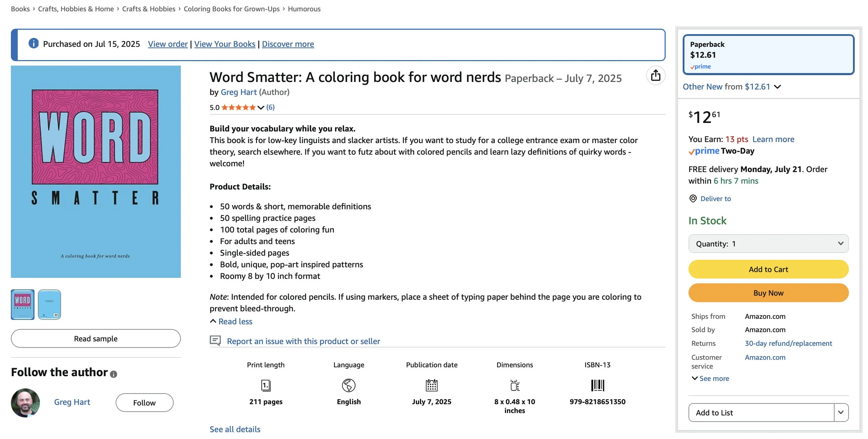Click the ISBN-13 barcode icon

pos(597,385)
